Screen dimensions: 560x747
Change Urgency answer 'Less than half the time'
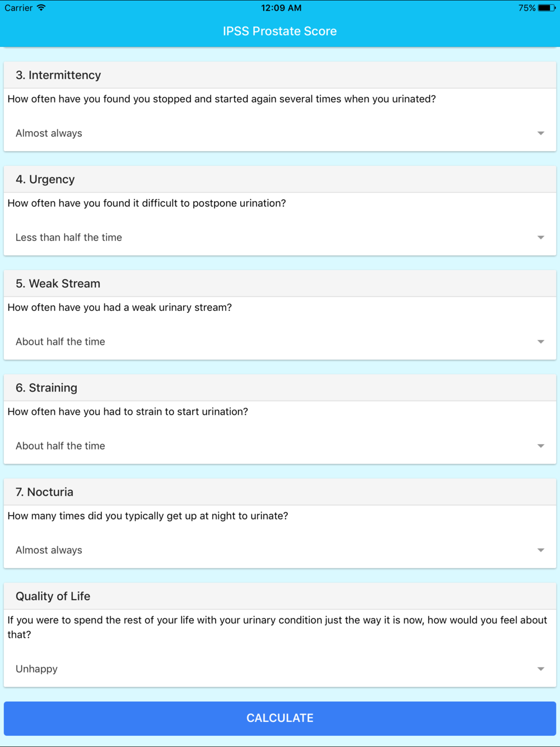coord(280,237)
